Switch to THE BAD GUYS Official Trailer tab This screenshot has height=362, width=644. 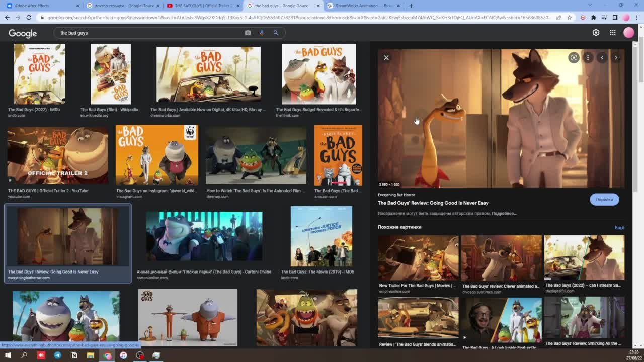tap(203, 6)
